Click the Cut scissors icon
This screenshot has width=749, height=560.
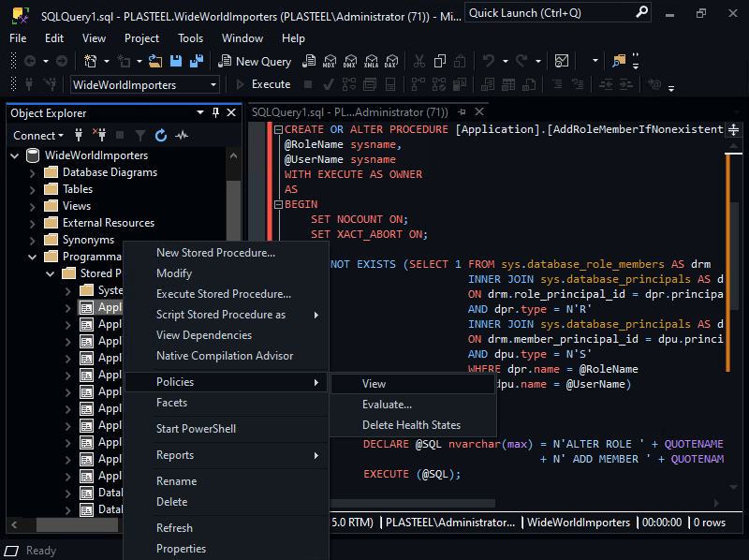[x=419, y=61]
